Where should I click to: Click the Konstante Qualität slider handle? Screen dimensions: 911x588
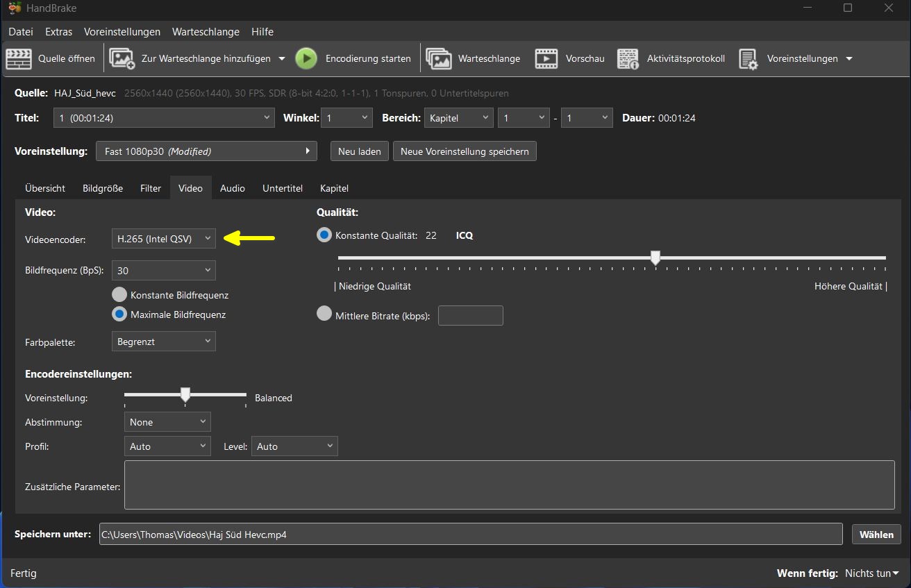pyautogui.click(x=655, y=258)
